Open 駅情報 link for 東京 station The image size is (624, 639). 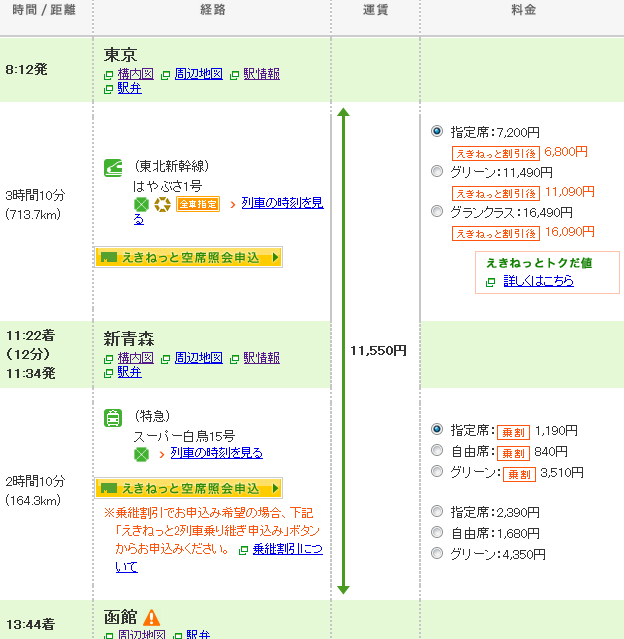click(261, 74)
